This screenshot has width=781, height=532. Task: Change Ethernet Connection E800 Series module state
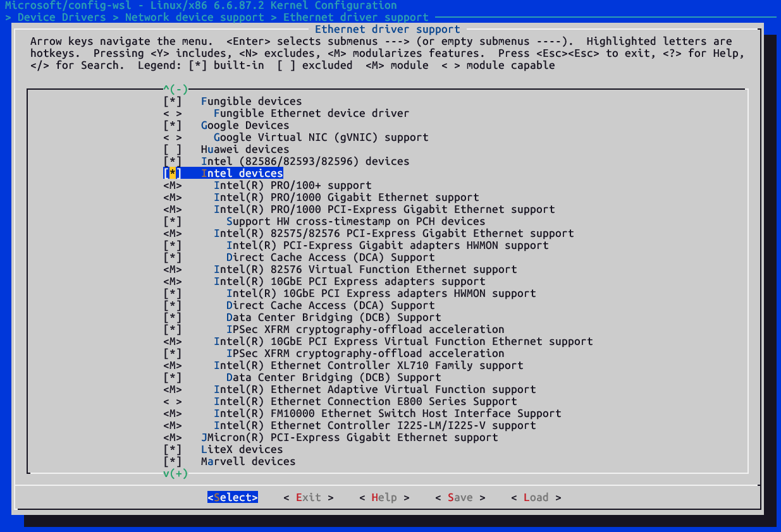[x=173, y=401]
